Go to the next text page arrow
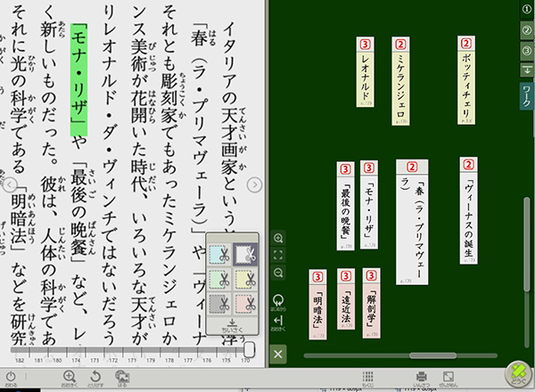The width and height of the screenshot is (535, 392). (x=254, y=184)
